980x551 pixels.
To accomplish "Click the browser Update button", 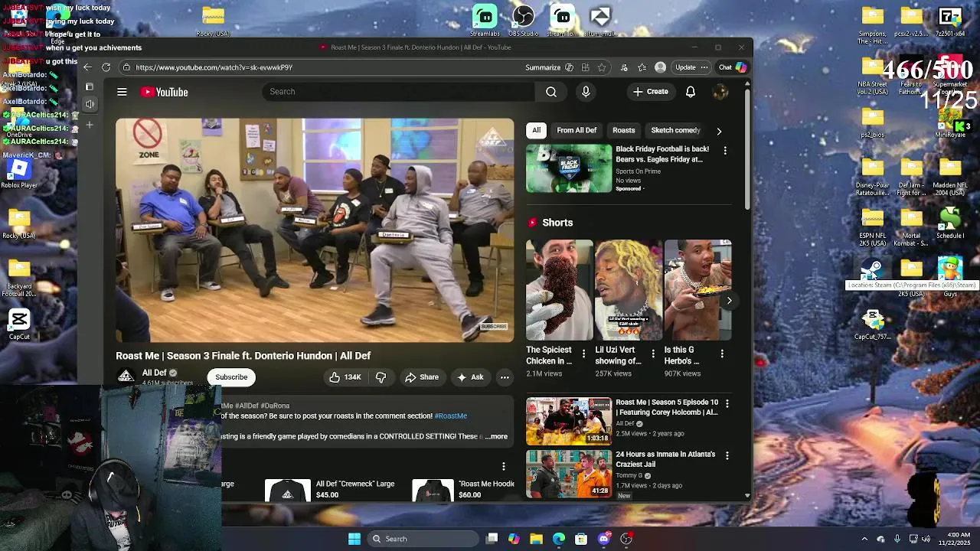I will pos(685,67).
